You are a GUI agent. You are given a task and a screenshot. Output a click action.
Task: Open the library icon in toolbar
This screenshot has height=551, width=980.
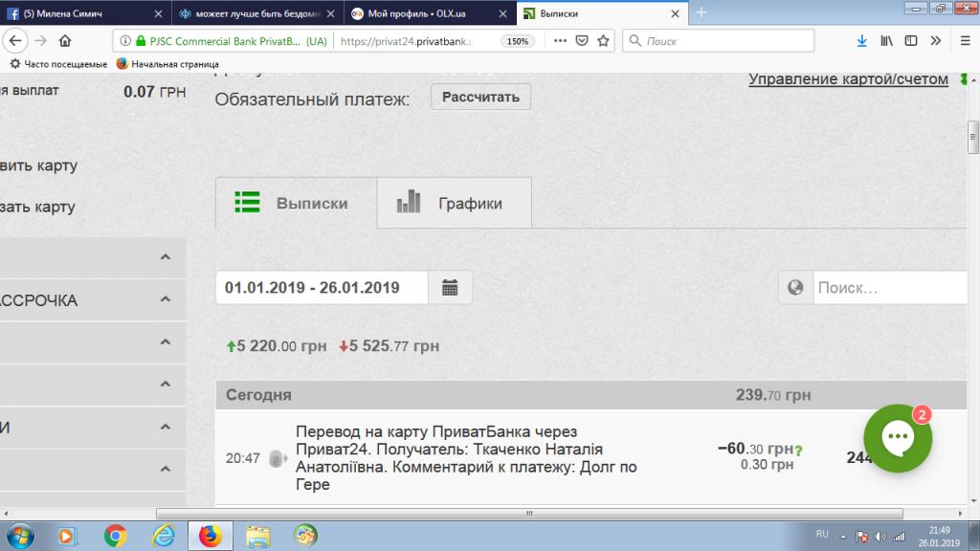tap(886, 40)
